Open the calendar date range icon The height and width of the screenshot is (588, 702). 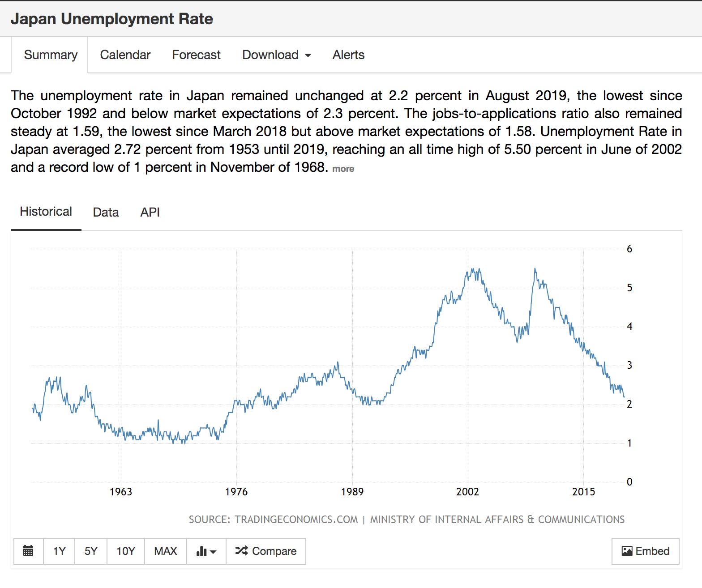[28, 551]
